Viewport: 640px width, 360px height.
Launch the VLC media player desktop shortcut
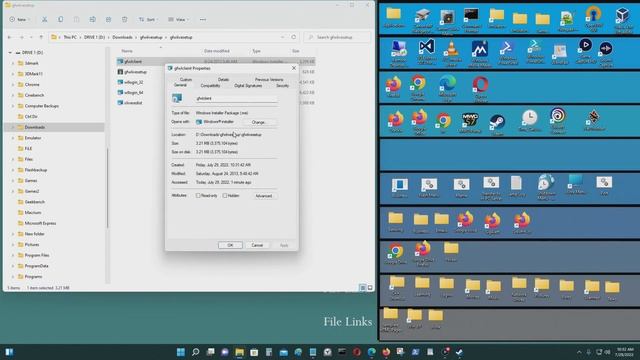tap(451, 53)
